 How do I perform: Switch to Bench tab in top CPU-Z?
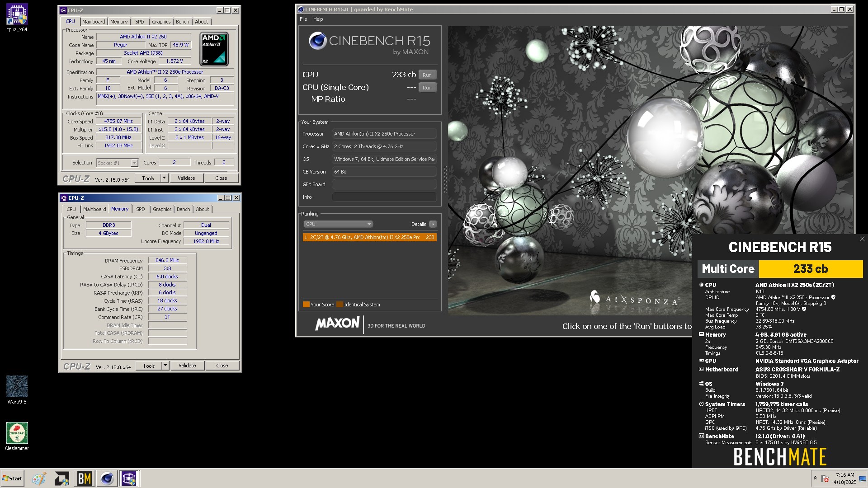click(x=182, y=22)
